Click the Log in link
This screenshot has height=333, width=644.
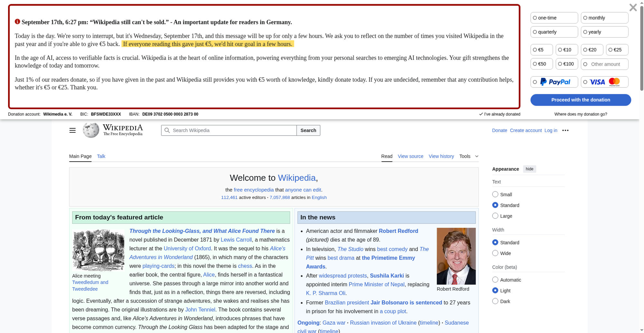(551, 130)
